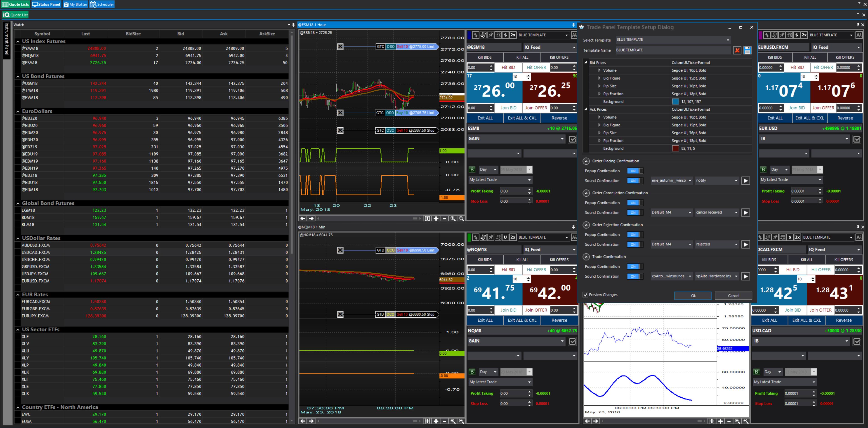
Task: Toggle Trade Confirmation Sound Confirmation switch
Action: [x=635, y=277]
